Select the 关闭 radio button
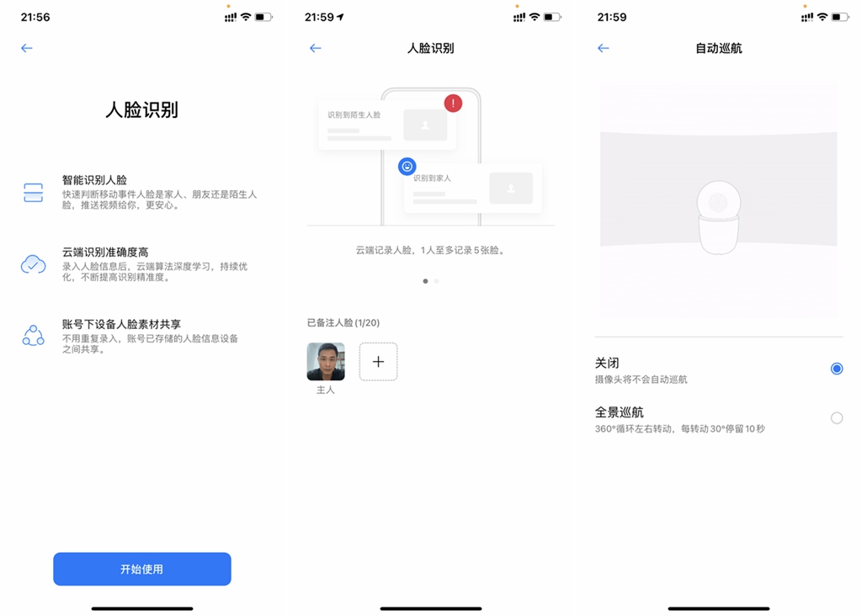The width and height of the screenshot is (862, 616). (836, 368)
